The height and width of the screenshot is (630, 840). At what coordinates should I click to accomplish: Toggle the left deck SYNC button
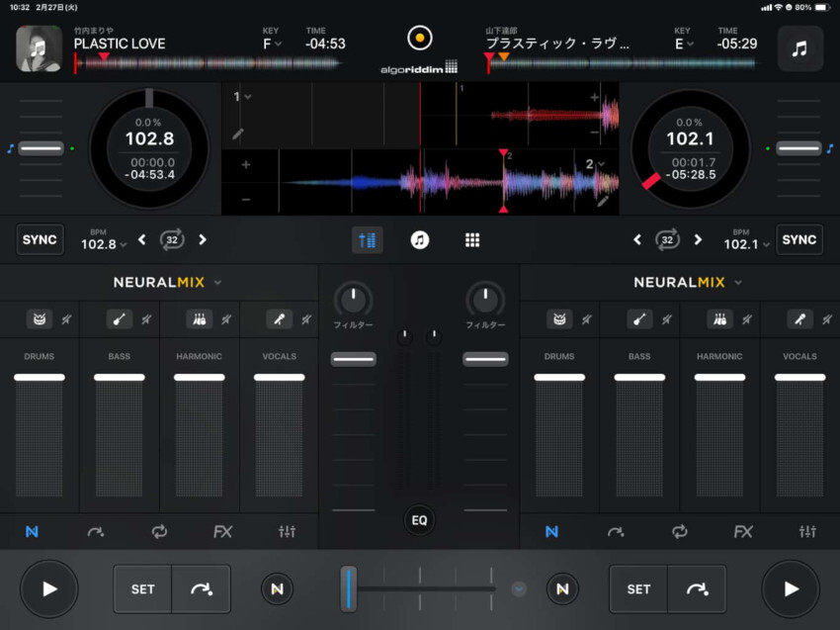click(x=40, y=239)
